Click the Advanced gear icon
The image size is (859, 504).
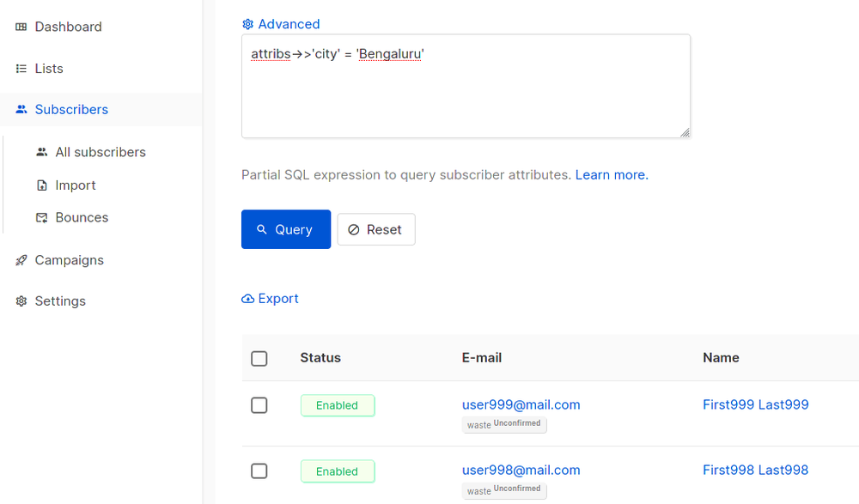[247, 24]
